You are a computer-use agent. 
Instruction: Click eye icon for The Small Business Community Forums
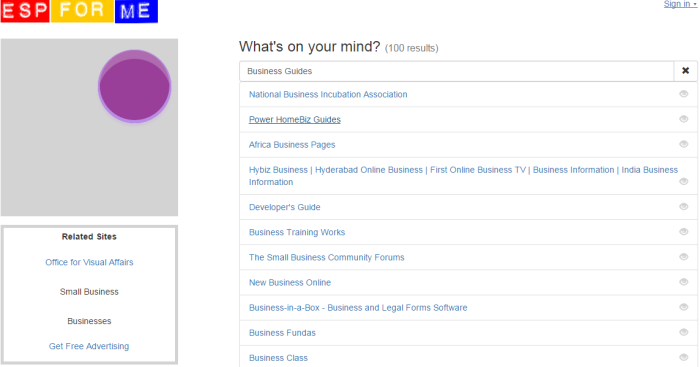[x=683, y=257]
